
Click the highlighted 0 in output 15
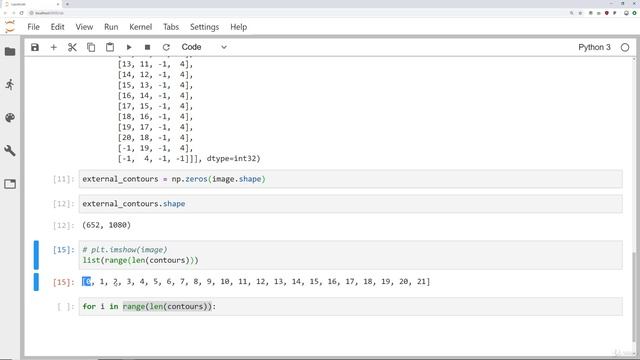tap(87, 282)
